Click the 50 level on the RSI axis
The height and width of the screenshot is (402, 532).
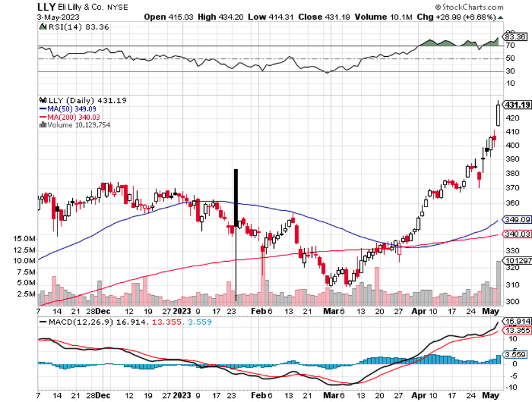[510, 58]
